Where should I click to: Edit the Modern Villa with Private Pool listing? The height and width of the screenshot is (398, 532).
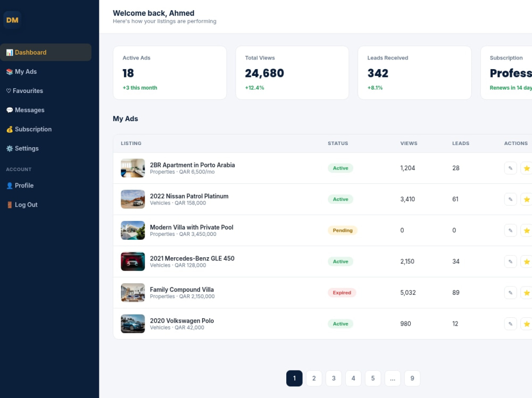click(510, 231)
